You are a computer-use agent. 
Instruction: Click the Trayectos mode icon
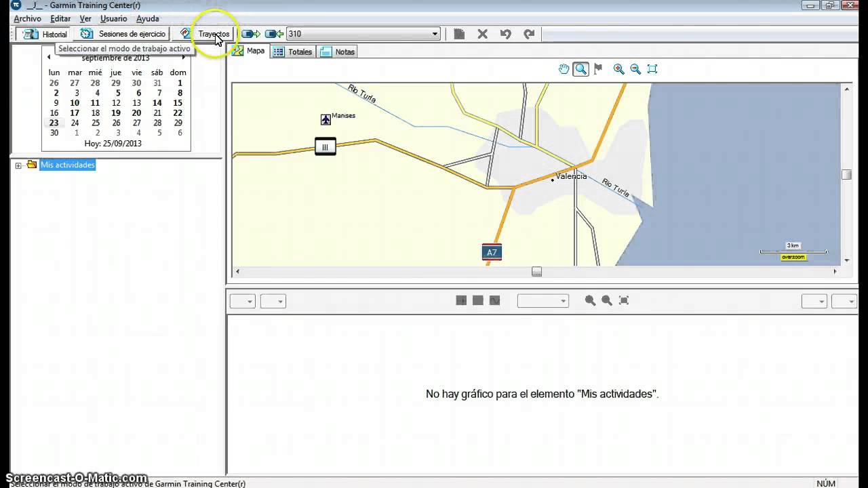pyautogui.click(x=186, y=34)
